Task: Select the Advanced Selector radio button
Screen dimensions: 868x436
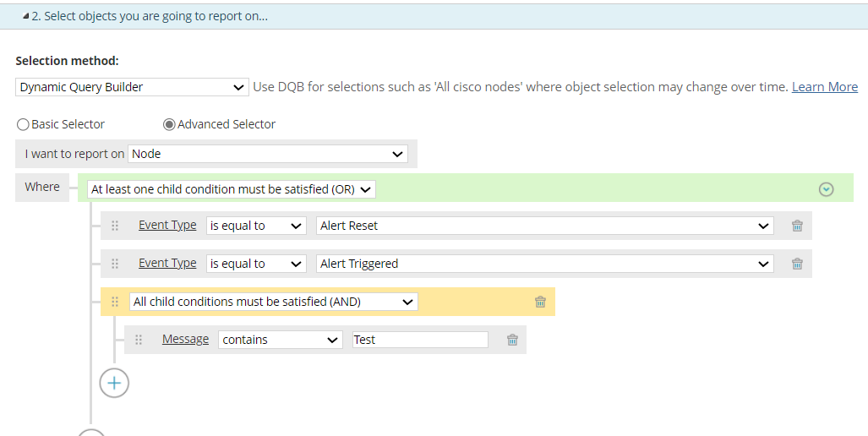Action: point(169,124)
